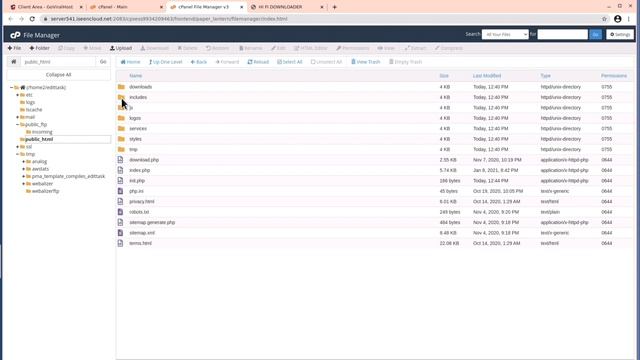Image resolution: width=640 pixels, height=360 pixels.
Task: Click the Download toolbar item
Action: click(x=155, y=48)
